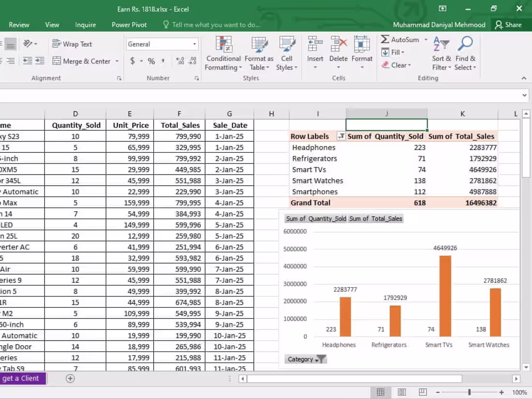This screenshot has height=399, width=532.
Task: Open the Clear eraser options
Action: 396,65
